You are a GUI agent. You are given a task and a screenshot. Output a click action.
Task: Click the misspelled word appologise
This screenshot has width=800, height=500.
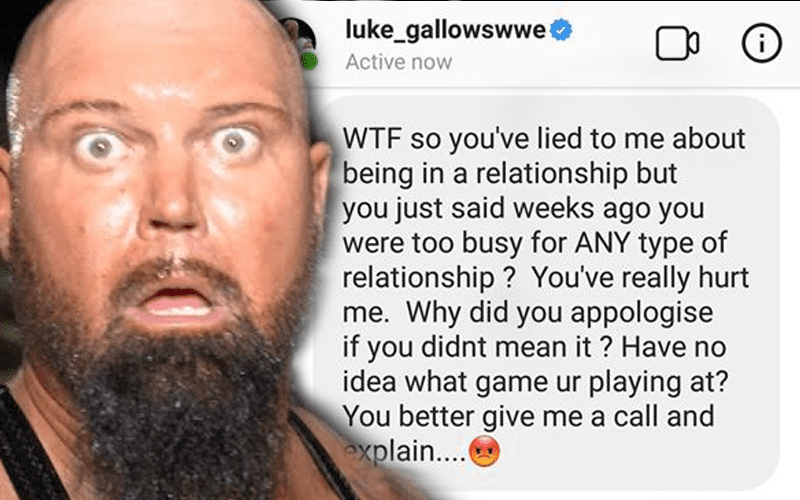click(x=642, y=313)
